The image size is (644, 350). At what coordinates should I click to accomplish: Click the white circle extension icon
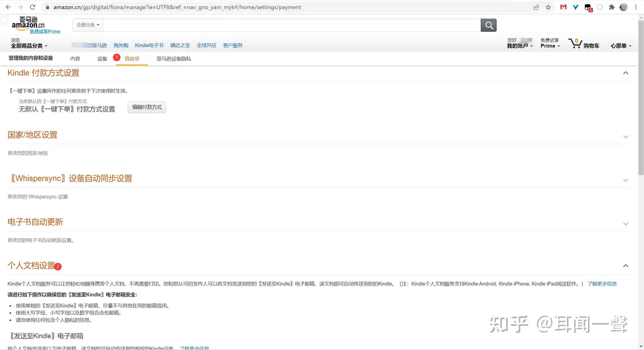600,7
